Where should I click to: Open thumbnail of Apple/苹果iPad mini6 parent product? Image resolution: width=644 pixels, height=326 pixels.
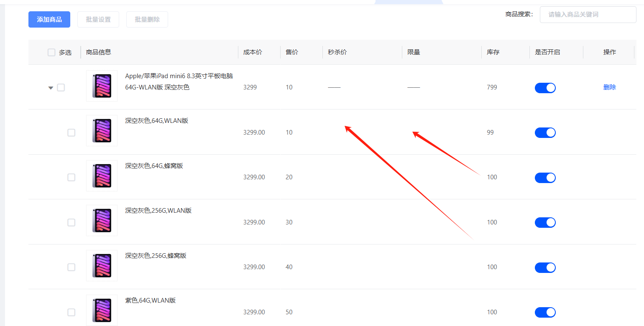pos(102,86)
